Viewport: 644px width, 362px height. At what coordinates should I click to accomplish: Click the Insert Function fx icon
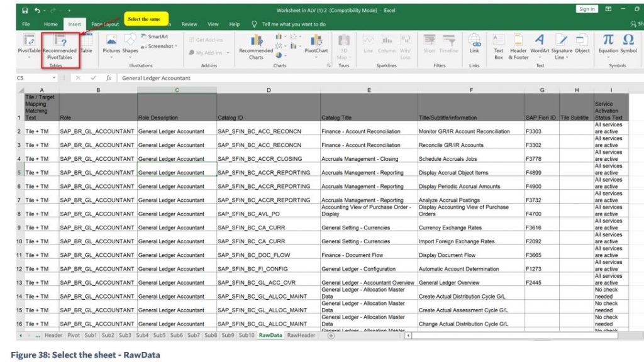pyautogui.click(x=108, y=77)
